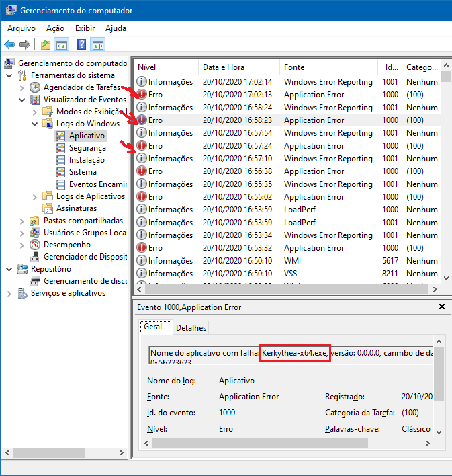The height and width of the screenshot is (476, 452).
Task: Expand Modos de Exibição node
Action: click(x=34, y=112)
